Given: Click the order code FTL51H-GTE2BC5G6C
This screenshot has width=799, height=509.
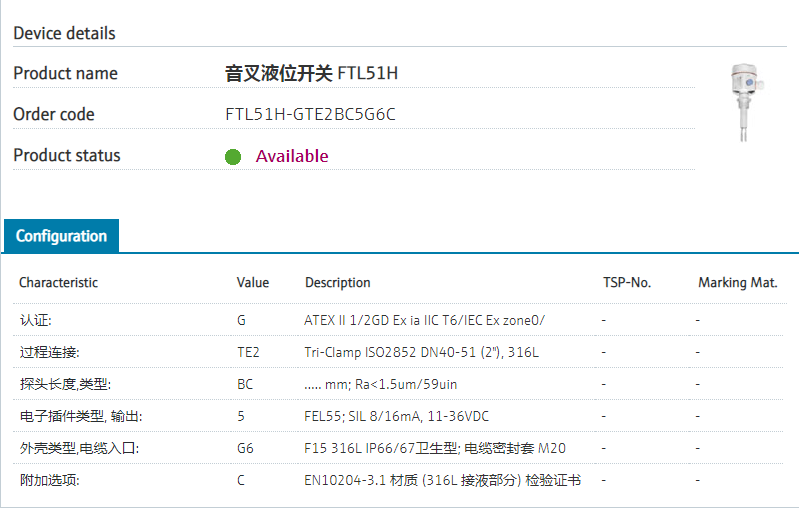Looking at the screenshot, I should (x=311, y=114).
